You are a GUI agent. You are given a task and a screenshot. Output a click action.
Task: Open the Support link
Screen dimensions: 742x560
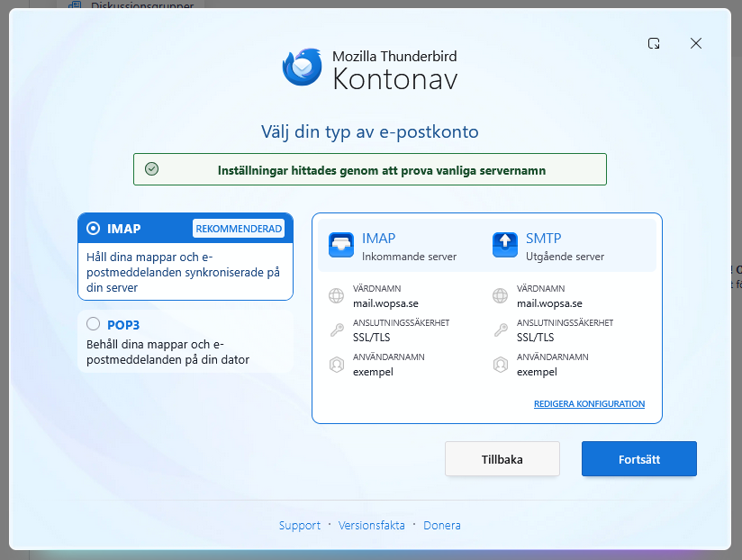point(300,526)
